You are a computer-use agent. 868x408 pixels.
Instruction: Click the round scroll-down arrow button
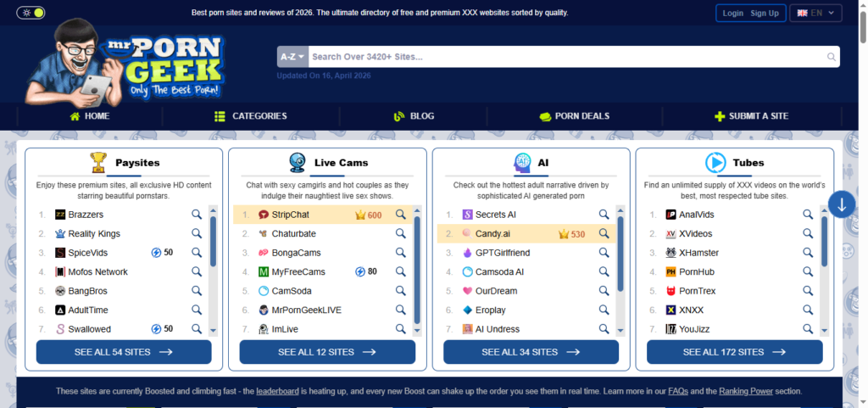tap(842, 204)
